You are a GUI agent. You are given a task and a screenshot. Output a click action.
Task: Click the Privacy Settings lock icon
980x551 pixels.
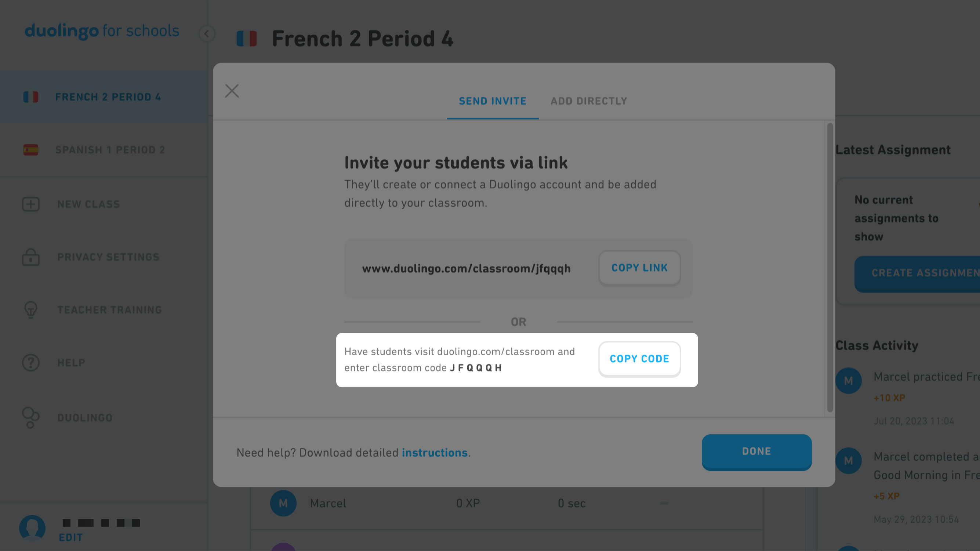(x=30, y=257)
